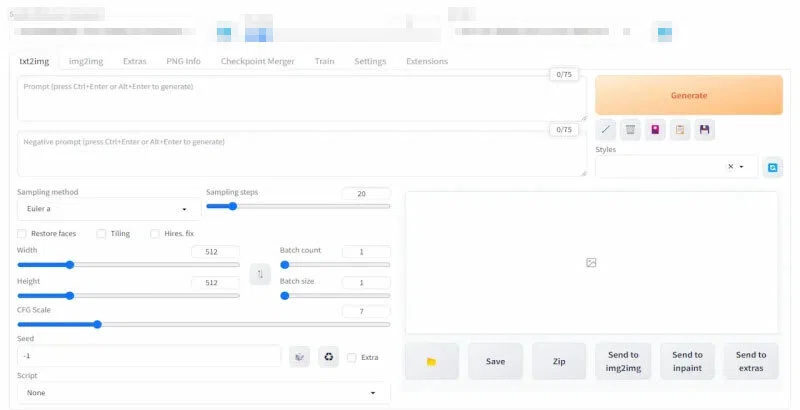Click the Batch count slider handle

pos(285,265)
